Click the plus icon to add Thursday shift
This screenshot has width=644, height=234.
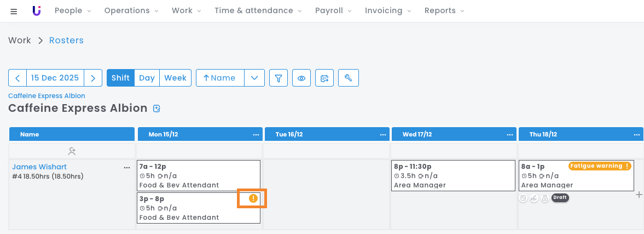point(639,195)
